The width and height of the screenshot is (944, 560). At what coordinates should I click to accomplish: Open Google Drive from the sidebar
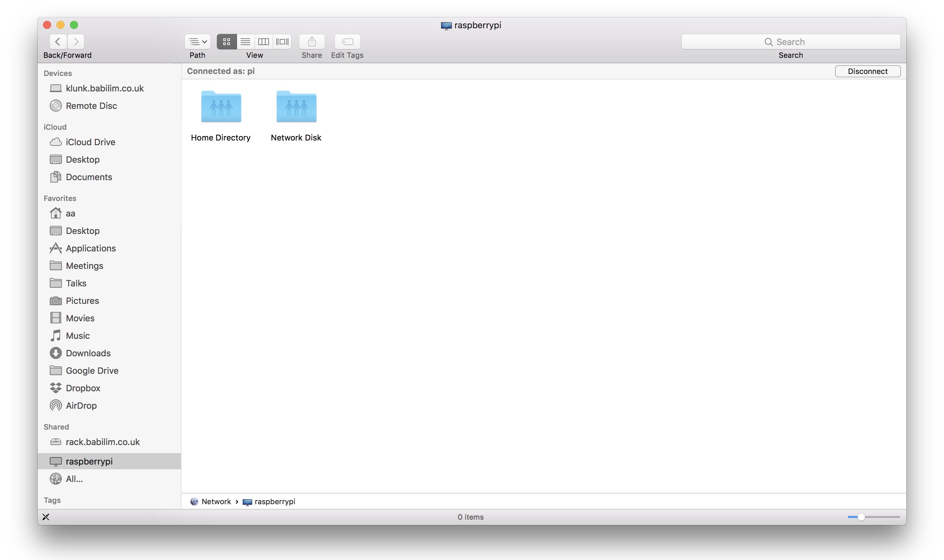click(92, 370)
